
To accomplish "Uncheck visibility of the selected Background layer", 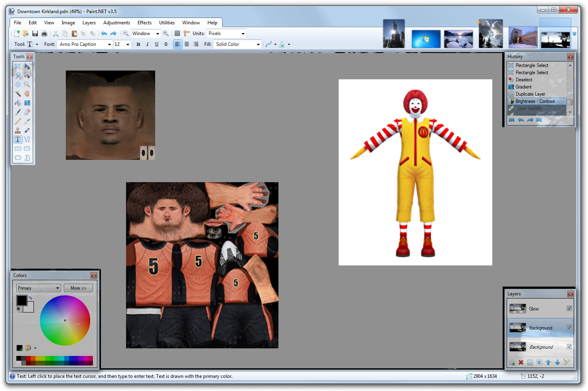I will (569, 328).
